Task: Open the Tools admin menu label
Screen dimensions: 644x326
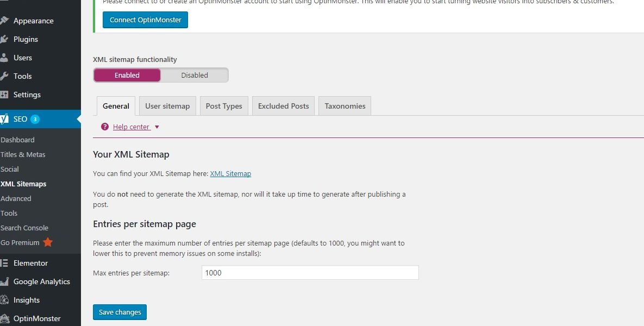Action: click(x=23, y=76)
